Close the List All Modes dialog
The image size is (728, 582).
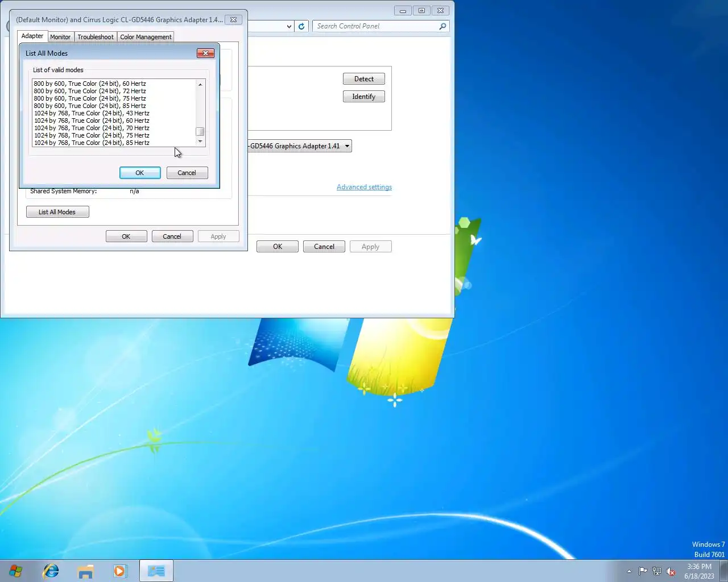(205, 53)
